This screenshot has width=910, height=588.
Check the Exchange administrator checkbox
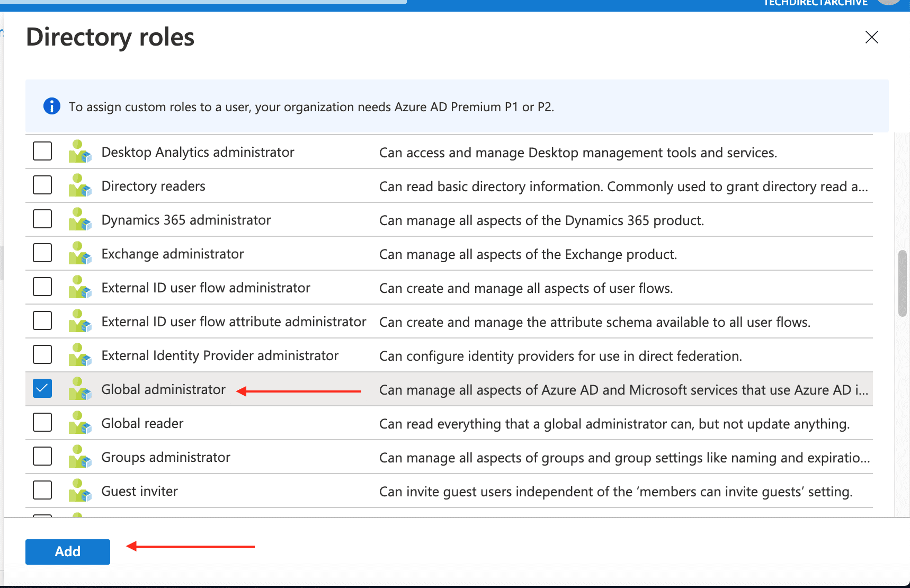[42, 253]
